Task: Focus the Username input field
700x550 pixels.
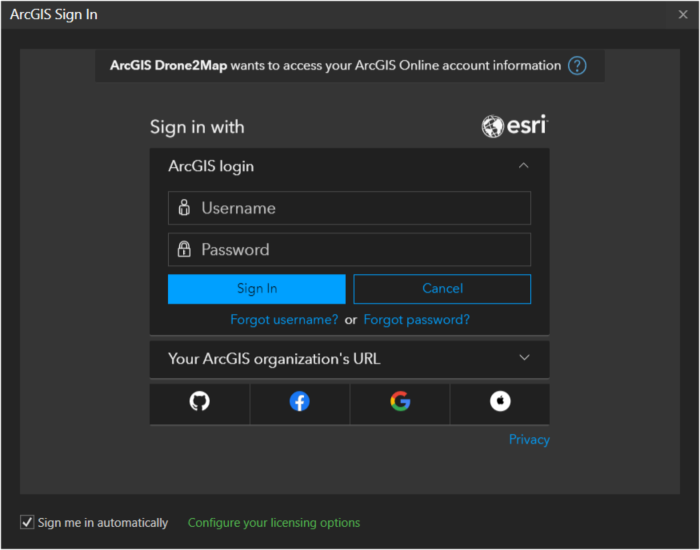Action: tap(349, 208)
